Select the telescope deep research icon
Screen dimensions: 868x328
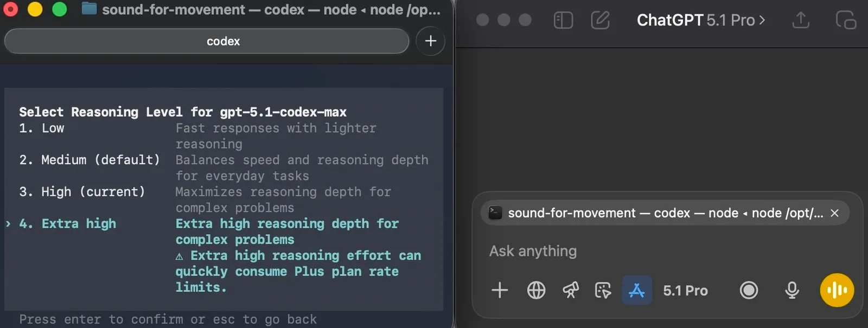coord(570,290)
